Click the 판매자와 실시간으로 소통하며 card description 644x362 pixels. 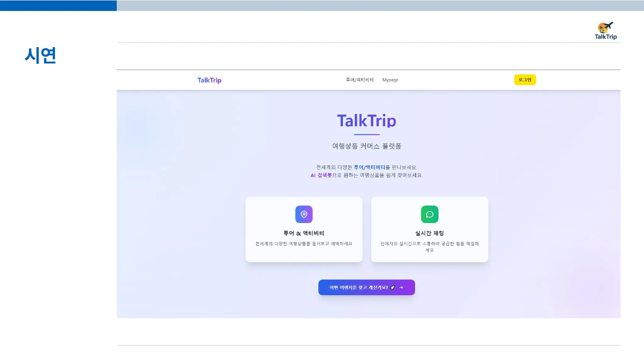point(430,244)
